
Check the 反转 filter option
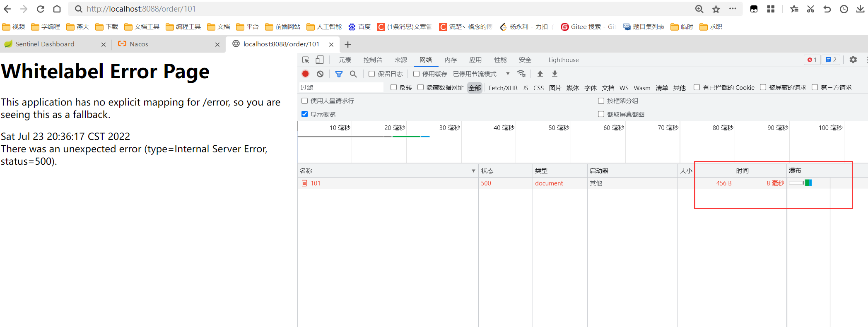click(x=393, y=87)
